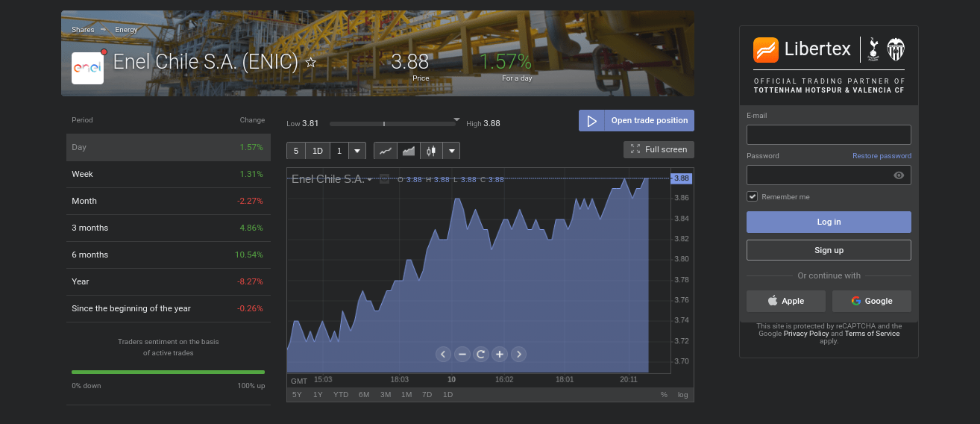The height and width of the screenshot is (424, 980).
Task: Select the 5 interval button
Action: (x=296, y=151)
